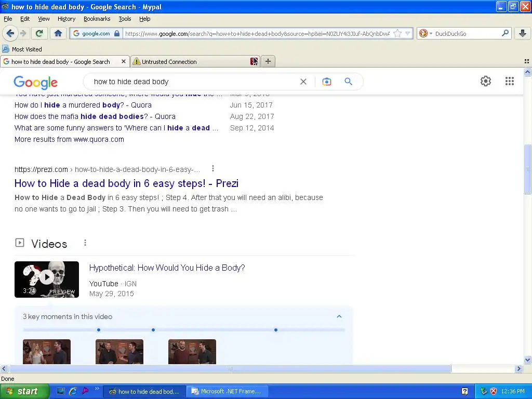Bookmark this page with the star
Screen dimensions: 532x399
(x=397, y=33)
